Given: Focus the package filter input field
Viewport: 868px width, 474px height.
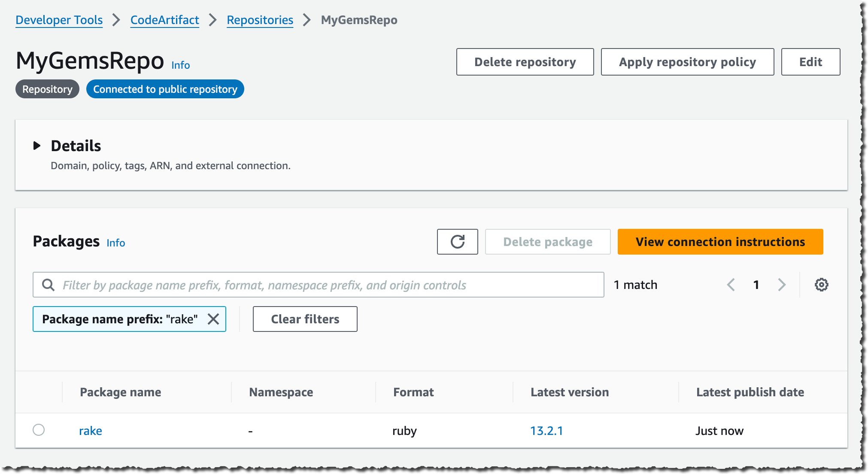Looking at the screenshot, I should [x=326, y=285].
